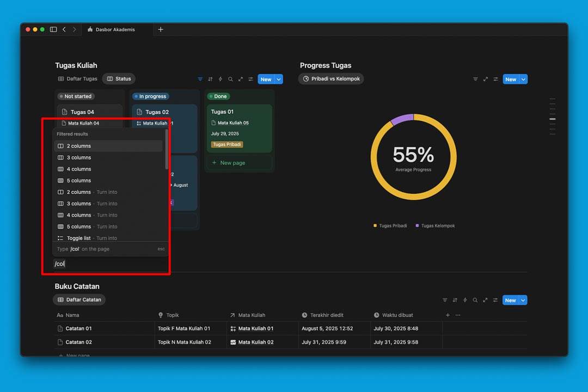This screenshot has width=588, height=392.
Task: Go forward with the right arrow
Action: 74,29
